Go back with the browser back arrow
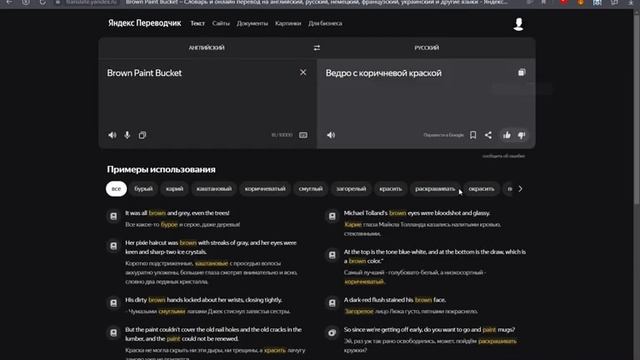640x360 pixels. pyautogui.click(x=9, y=2)
